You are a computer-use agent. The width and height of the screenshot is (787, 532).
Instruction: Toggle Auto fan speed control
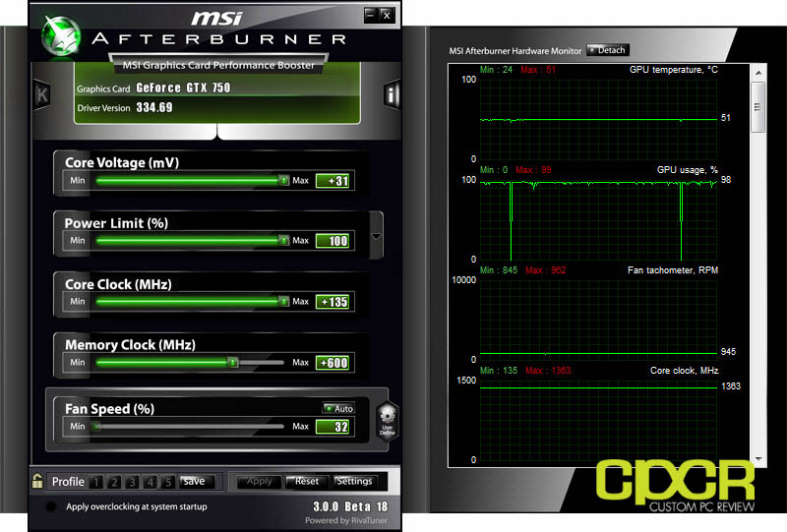[x=338, y=408]
